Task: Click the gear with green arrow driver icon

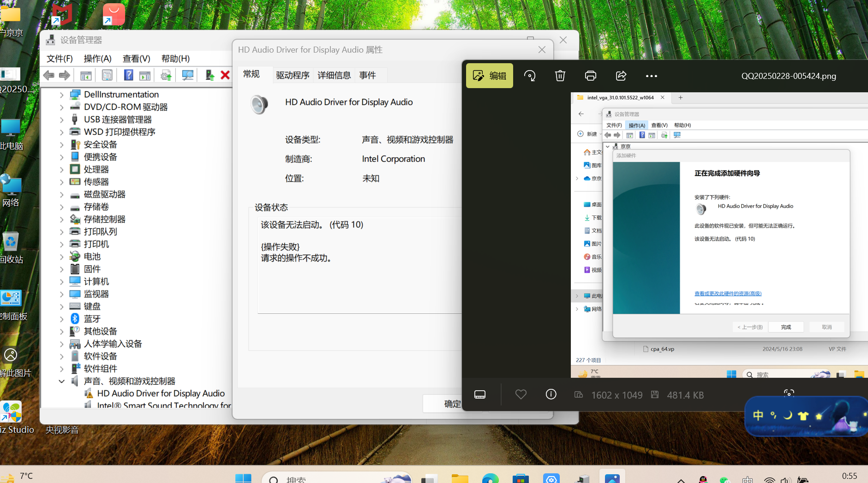Action: coord(166,75)
